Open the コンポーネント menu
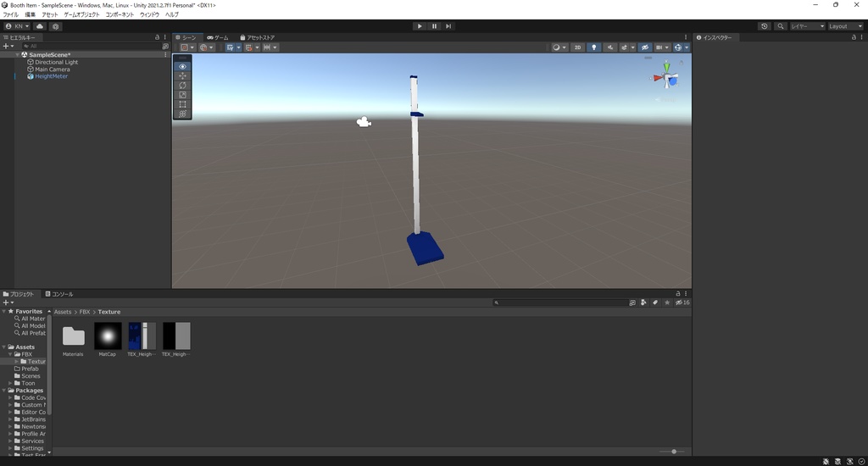This screenshot has width=868, height=466. [x=120, y=14]
